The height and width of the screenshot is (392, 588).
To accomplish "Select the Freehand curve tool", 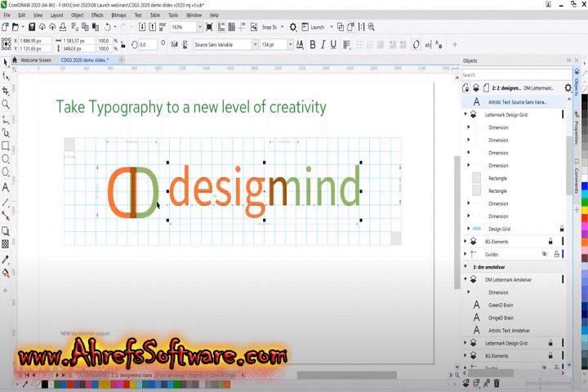I will click(6, 119).
